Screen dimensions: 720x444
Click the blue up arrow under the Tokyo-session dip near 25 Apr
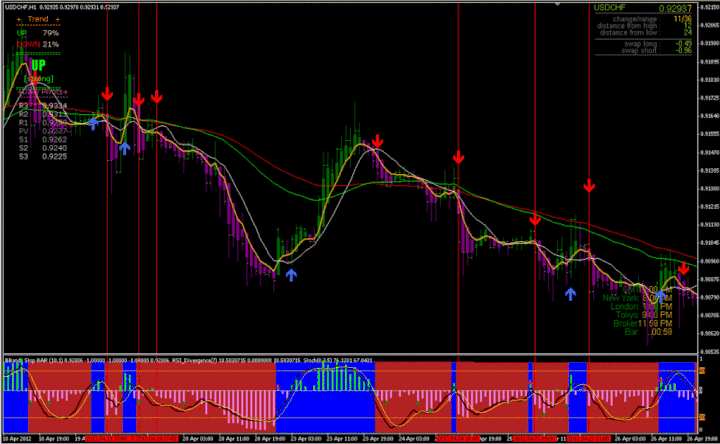click(570, 294)
